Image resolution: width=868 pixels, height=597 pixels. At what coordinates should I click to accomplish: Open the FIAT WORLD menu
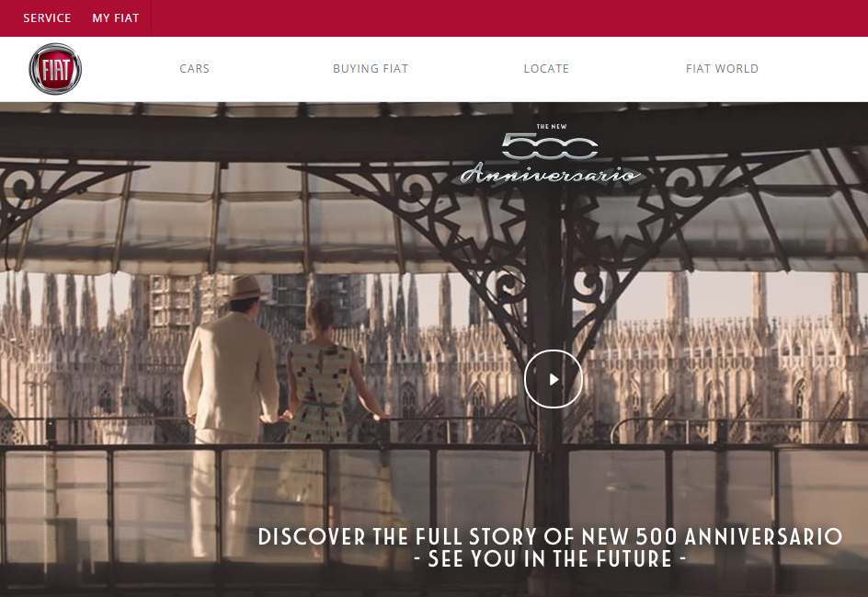tap(722, 69)
